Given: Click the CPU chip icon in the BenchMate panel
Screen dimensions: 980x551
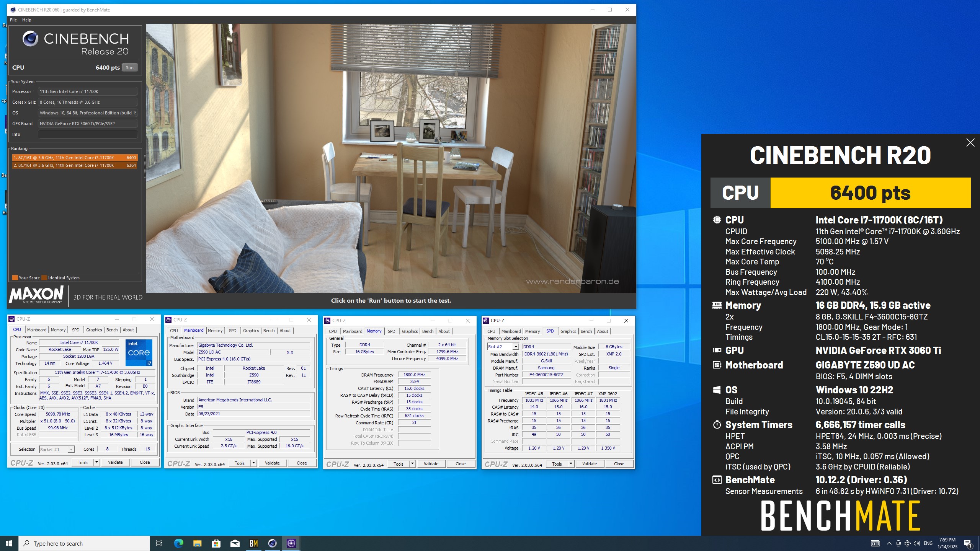Looking at the screenshot, I should (x=717, y=220).
